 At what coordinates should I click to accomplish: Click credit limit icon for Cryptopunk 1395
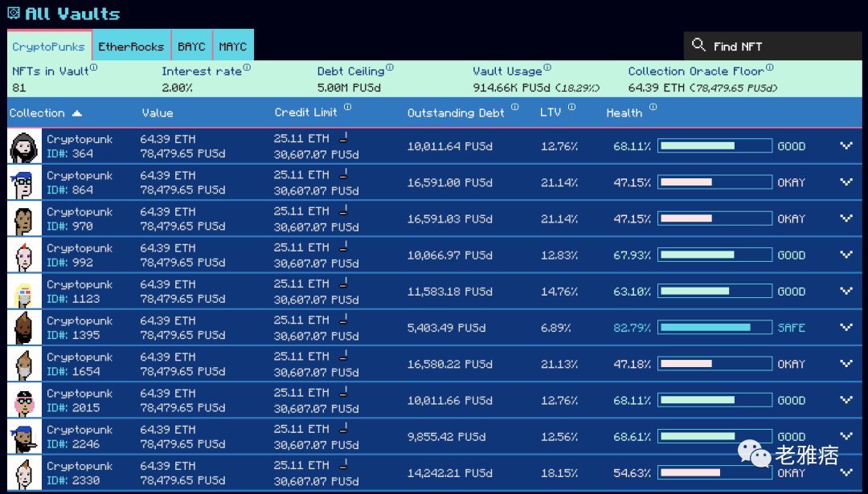[x=344, y=320]
